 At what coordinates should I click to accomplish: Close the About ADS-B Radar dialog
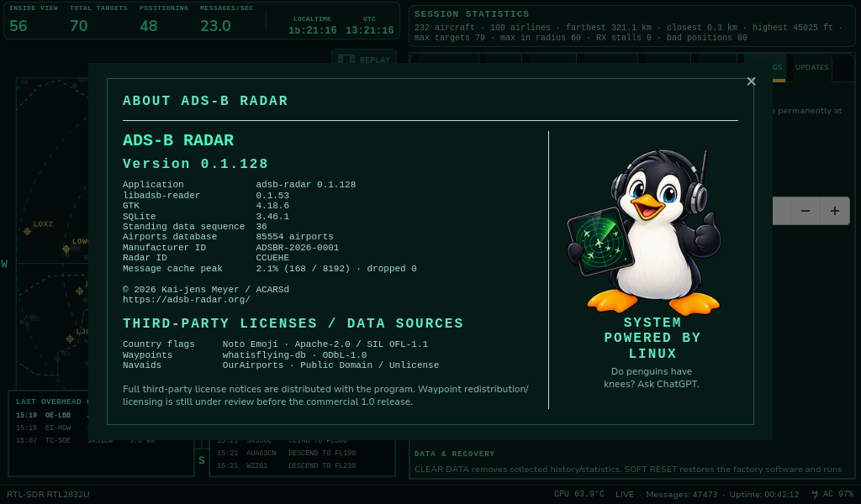[751, 81]
